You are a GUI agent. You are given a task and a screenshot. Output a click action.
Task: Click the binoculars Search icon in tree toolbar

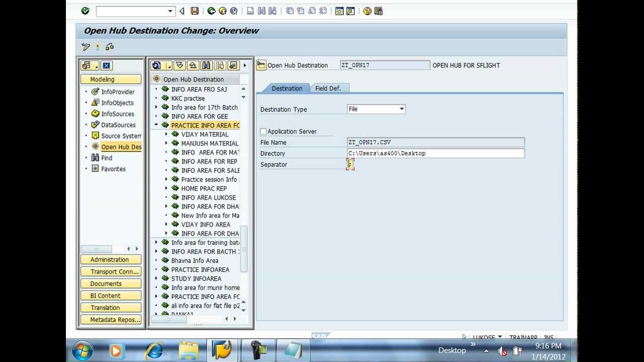206,65
